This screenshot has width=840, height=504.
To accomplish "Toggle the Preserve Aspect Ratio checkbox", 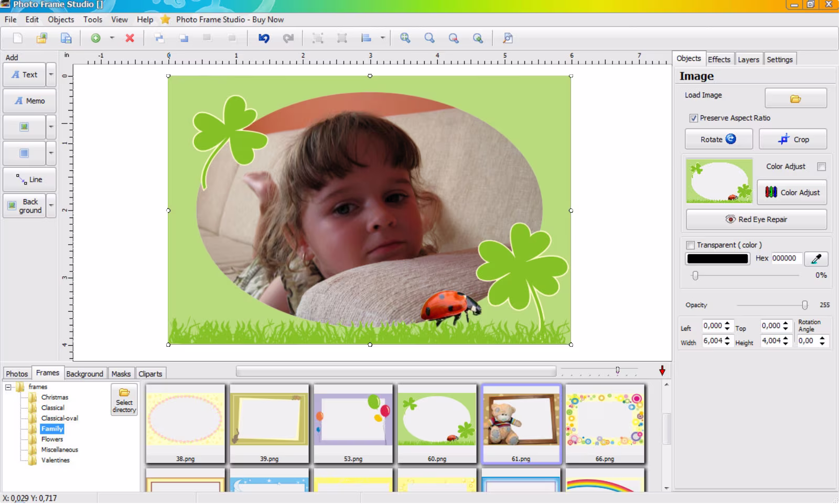I will pos(694,118).
